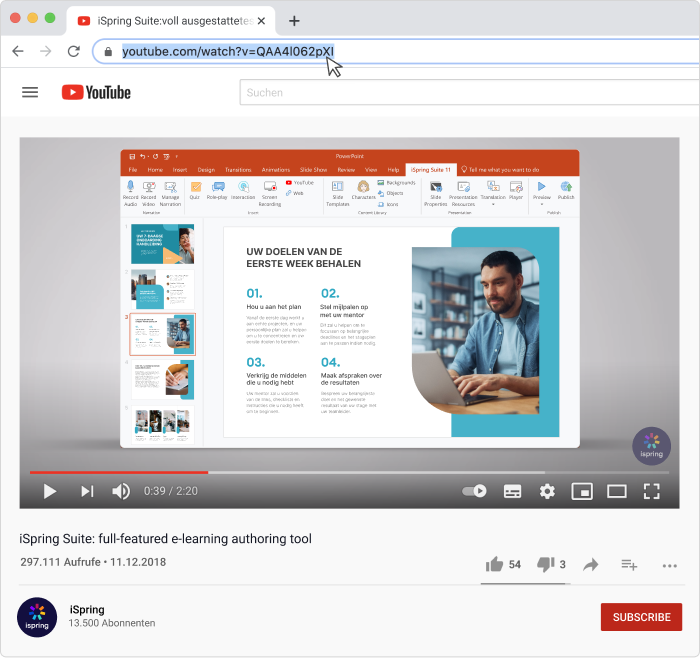Image resolution: width=700 pixels, height=658 pixels.
Task: Switch to the Design ribbon tab
Action: [x=206, y=170]
